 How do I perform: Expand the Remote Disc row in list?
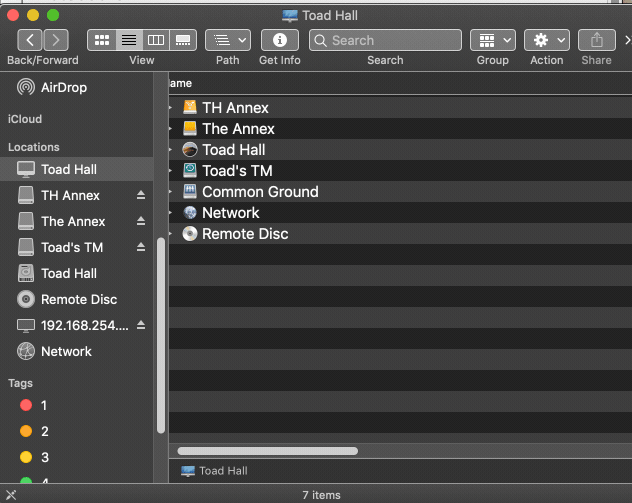[171, 233]
